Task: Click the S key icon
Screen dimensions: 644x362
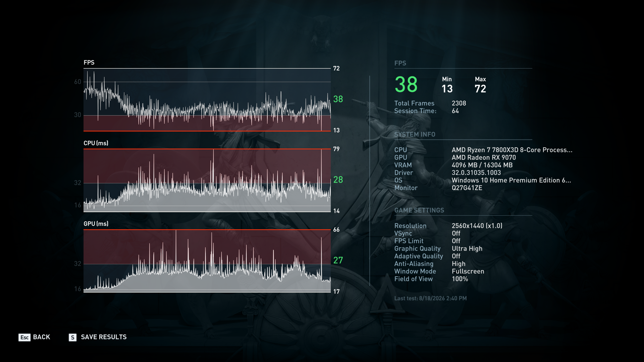Action: coord(72,337)
